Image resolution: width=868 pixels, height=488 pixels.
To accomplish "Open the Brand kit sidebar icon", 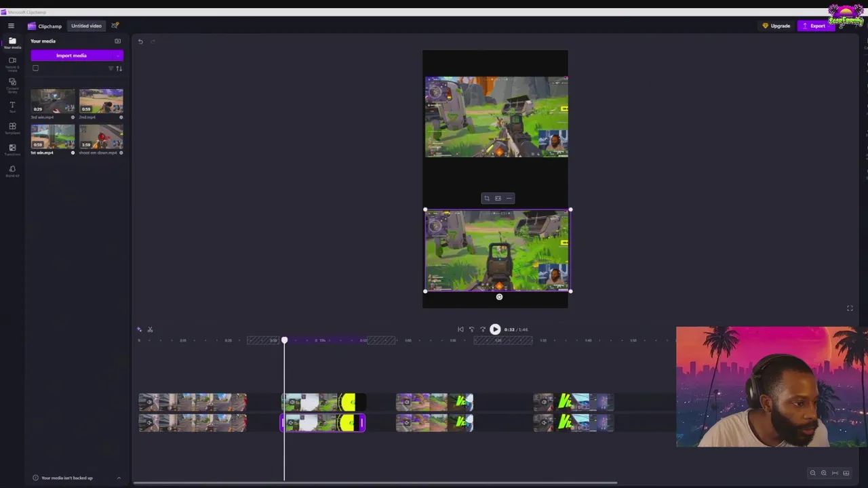I will (12, 171).
